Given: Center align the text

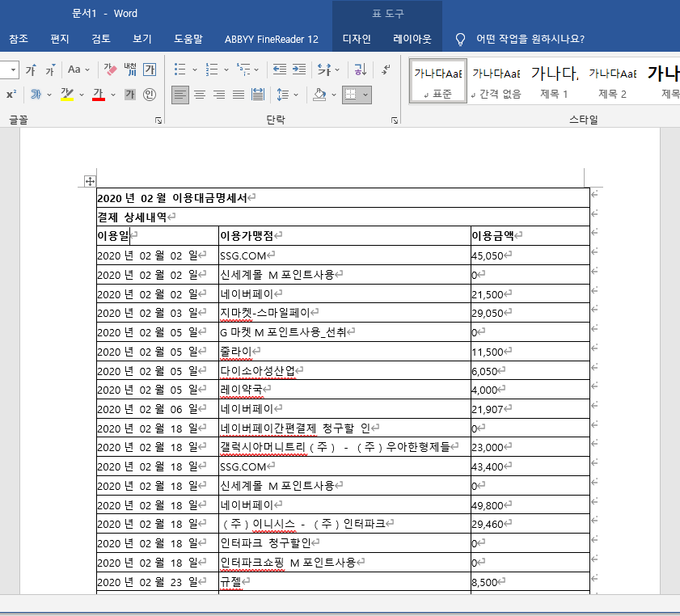Looking at the screenshot, I should pos(200,95).
